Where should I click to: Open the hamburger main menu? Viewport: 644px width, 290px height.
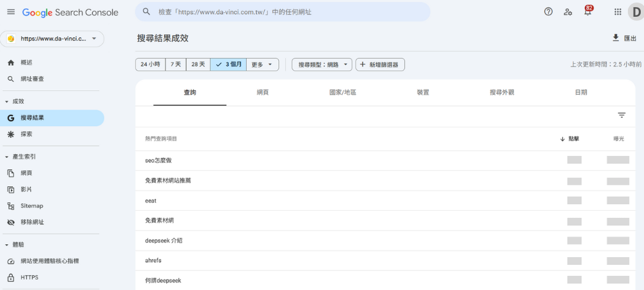click(11, 12)
